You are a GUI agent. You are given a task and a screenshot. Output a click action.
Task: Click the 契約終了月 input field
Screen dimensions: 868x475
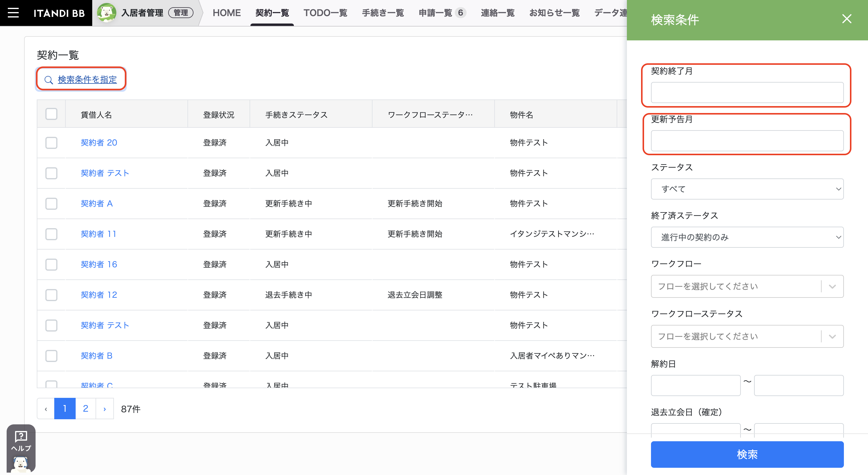point(747,93)
